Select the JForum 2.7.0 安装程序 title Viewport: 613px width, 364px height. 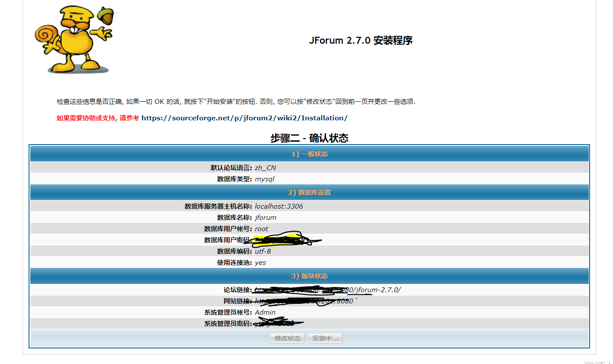point(360,40)
